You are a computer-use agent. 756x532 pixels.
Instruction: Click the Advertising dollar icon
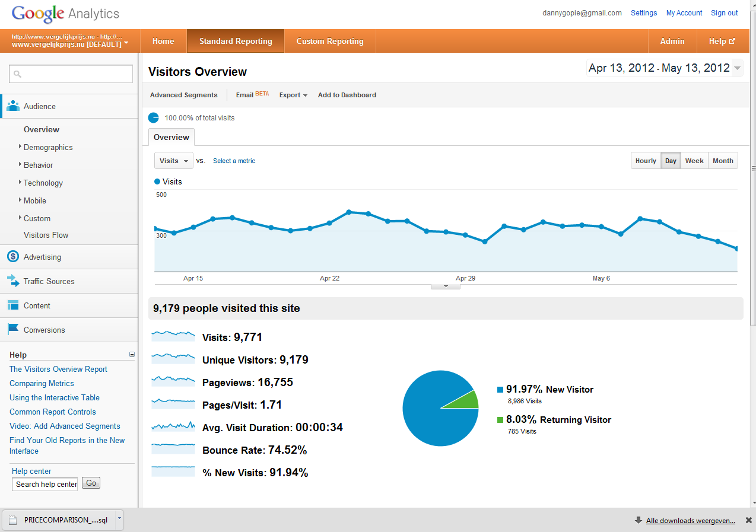tap(13, 256)
